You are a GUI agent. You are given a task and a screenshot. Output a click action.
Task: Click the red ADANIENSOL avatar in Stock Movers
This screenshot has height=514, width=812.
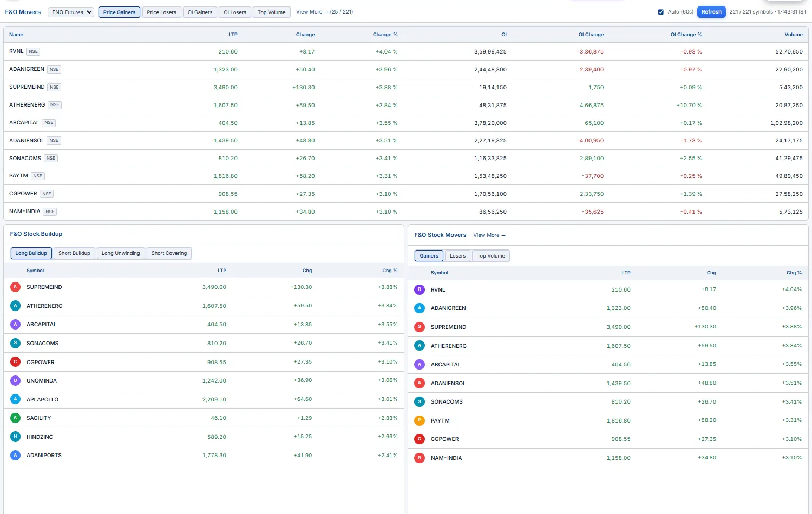420,383
